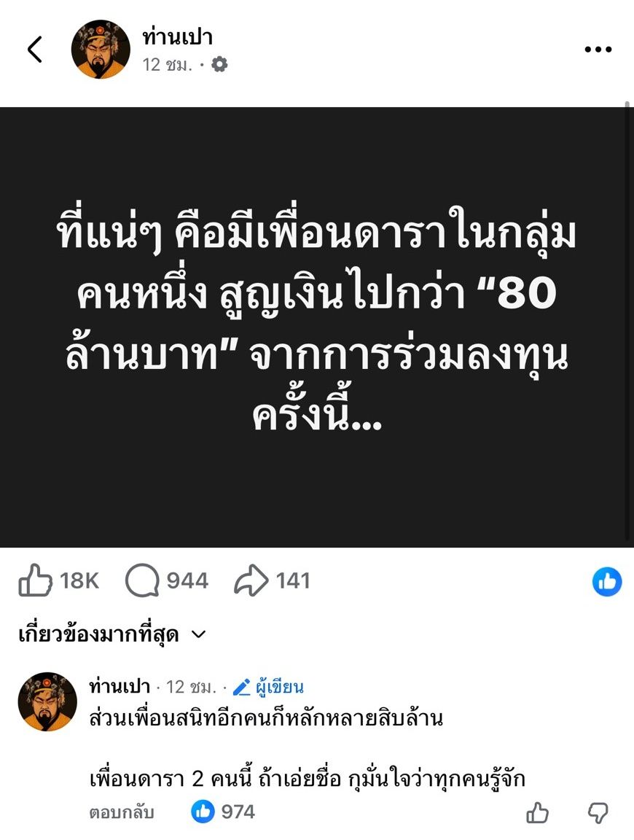This screenshot has width=634, height=840.
Task: Open the three-dot post options menu
Action: [598, 50]
